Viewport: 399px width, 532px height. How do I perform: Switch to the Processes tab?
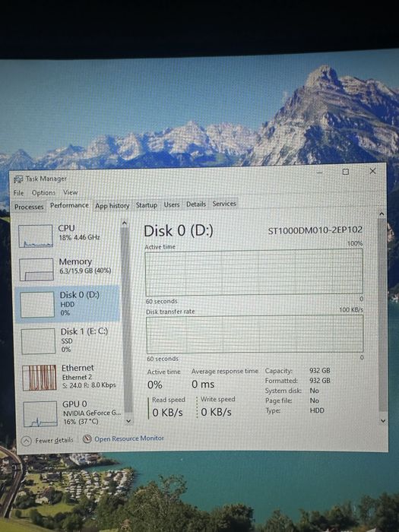pos(29,207)
